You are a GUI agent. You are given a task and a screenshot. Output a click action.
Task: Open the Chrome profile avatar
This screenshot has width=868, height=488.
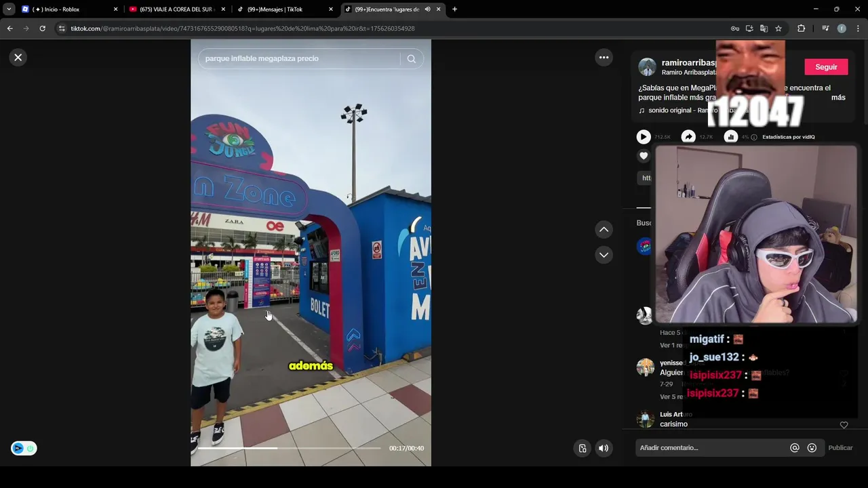click(x=842, y=28)
